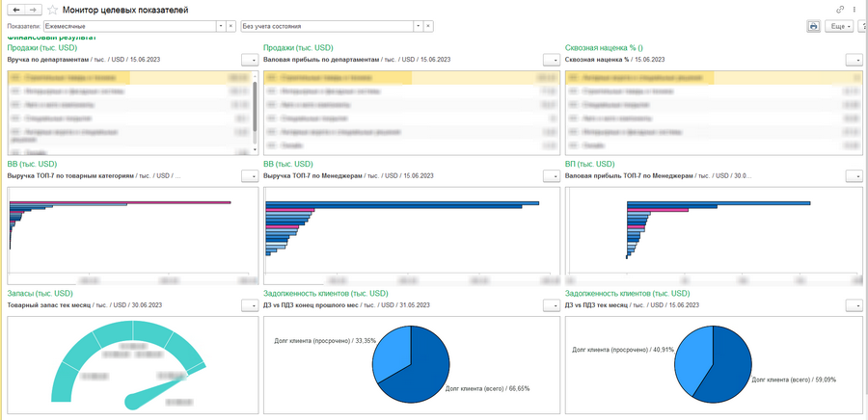
Task: Clear the Ежемесячные indicator field
Action: pyautogui.click(x=231, y=26)
